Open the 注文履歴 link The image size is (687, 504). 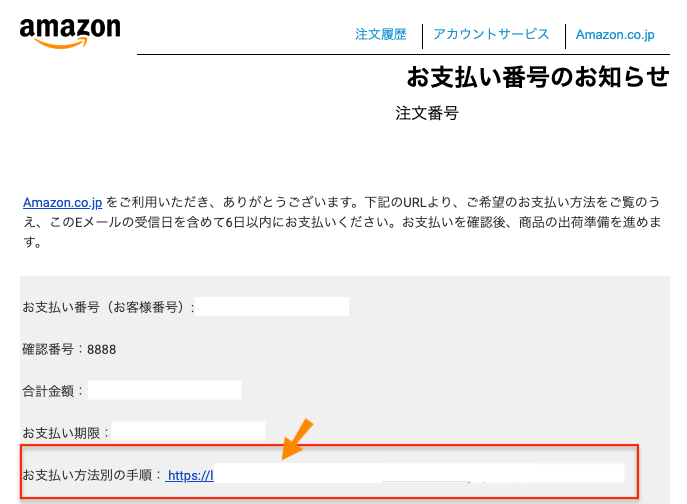(x=381, y=34)
